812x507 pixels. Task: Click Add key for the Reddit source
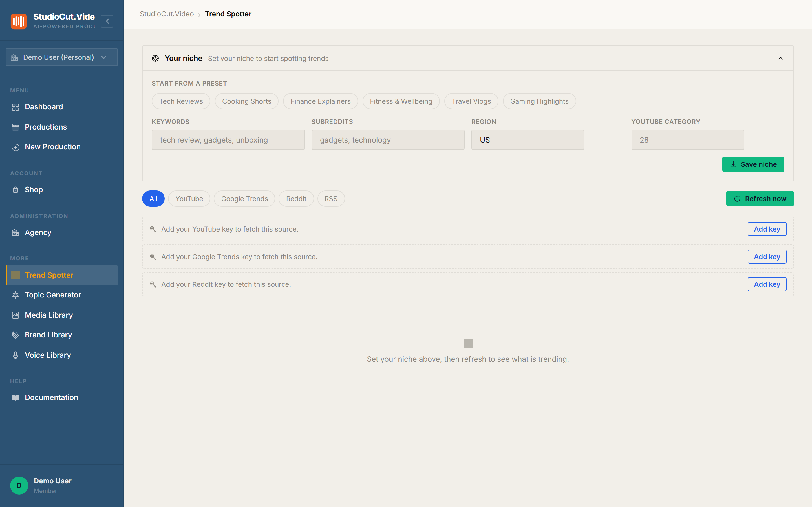coord(767,284)
